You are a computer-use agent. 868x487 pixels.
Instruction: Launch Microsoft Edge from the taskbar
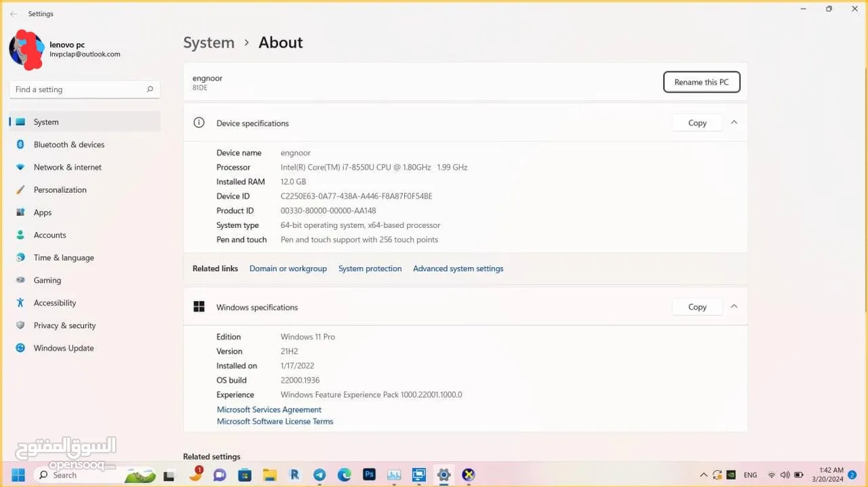(344, 475)
